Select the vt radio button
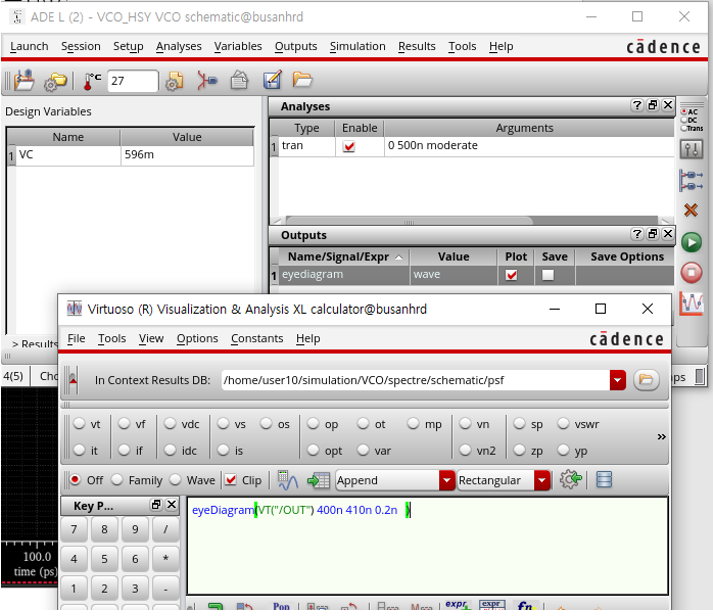The height and width of the screenshot is (616, 713). [x=80, y=424]
